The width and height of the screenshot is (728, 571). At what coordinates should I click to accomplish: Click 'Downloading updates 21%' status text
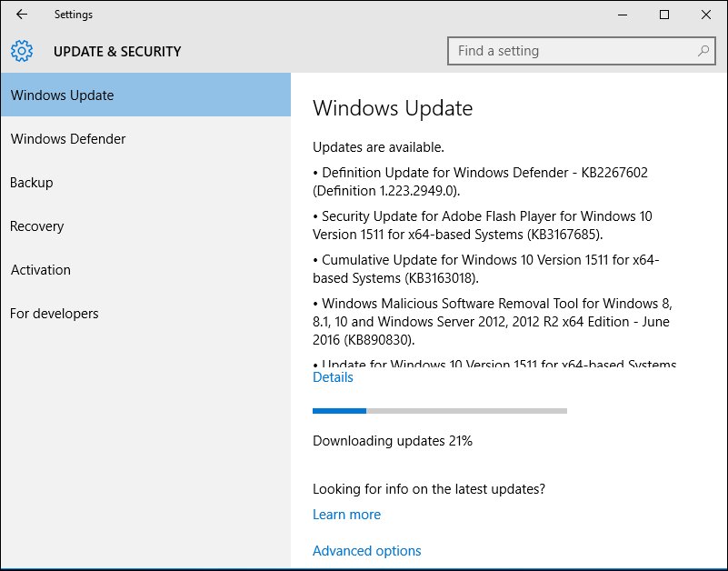(x=393, y=440)
